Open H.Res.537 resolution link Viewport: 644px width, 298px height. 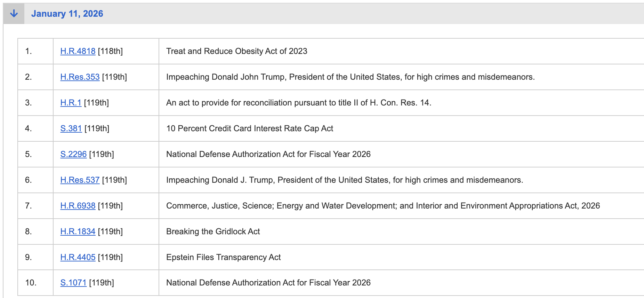pos(80,180)
